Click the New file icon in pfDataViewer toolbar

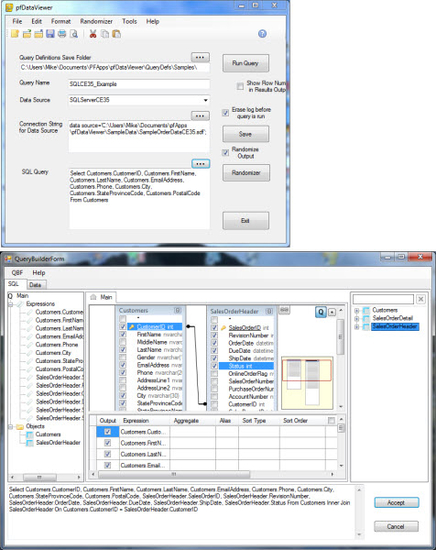pos(15,34)
